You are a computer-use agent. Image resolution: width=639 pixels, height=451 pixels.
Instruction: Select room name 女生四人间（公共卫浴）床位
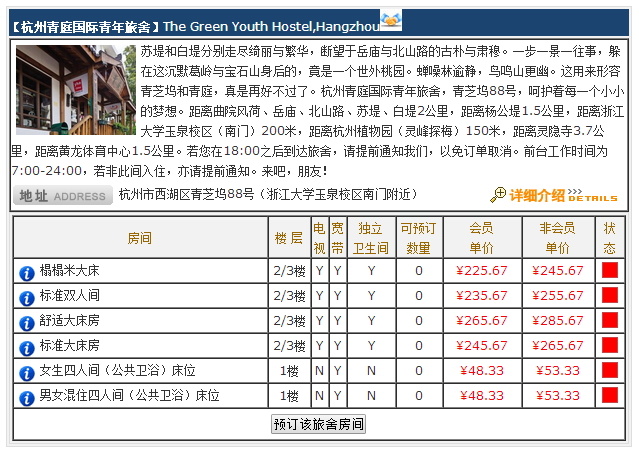pyautogui.click(x=117, y=370)
